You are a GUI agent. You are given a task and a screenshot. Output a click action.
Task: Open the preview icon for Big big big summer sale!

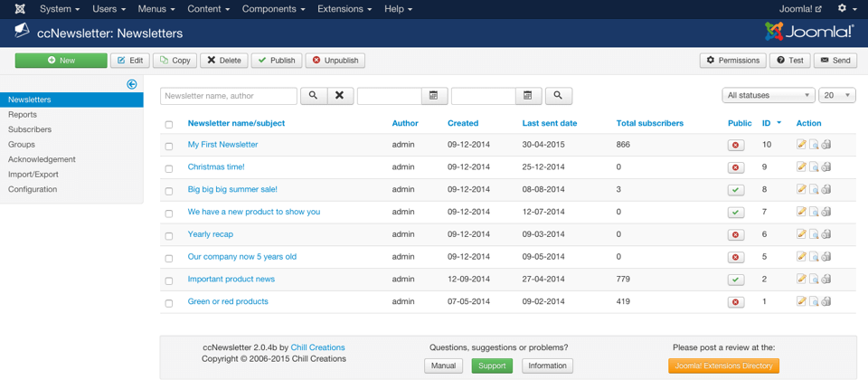[814, 189]
